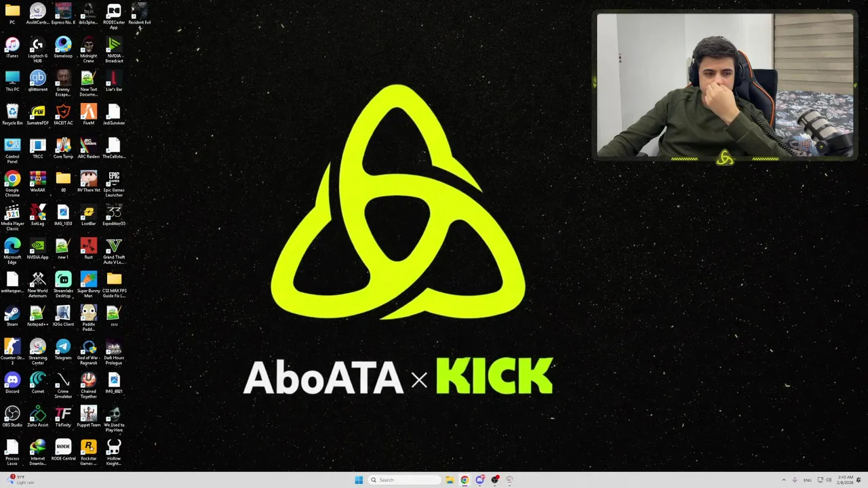Select the Comet browser icon
The height and width of the screenshot is (488, 868).
[38, 384]
